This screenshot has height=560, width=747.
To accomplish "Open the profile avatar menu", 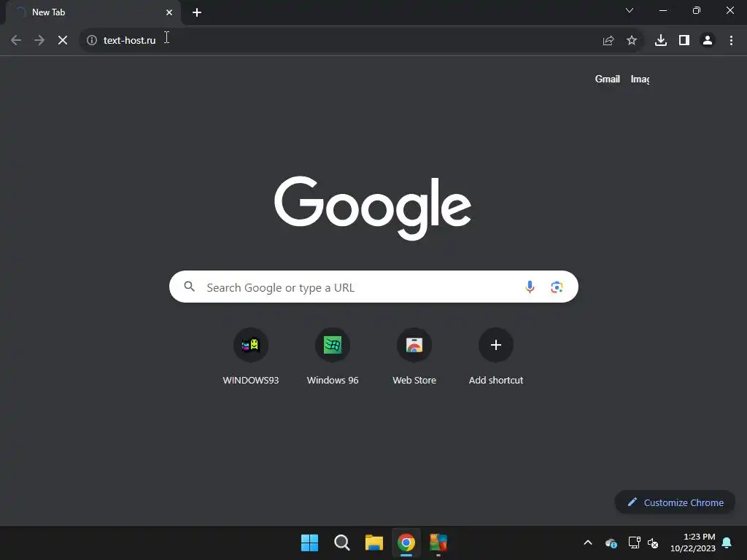I will (708, 41).
